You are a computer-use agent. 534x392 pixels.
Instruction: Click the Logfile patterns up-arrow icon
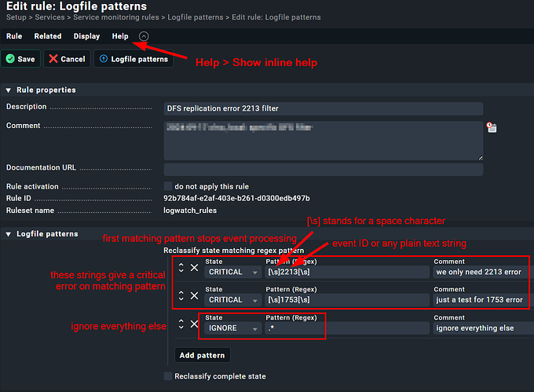pyautogui.click(x=103, y=59)
